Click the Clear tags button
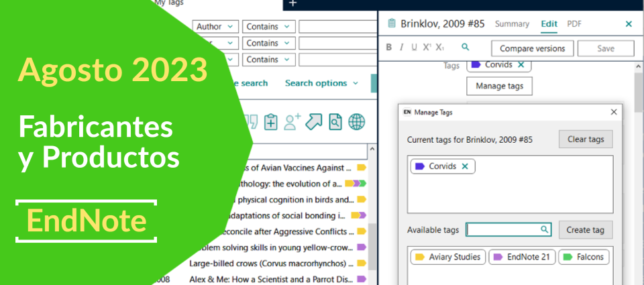The image size is (644, 285). coord(586,139)
